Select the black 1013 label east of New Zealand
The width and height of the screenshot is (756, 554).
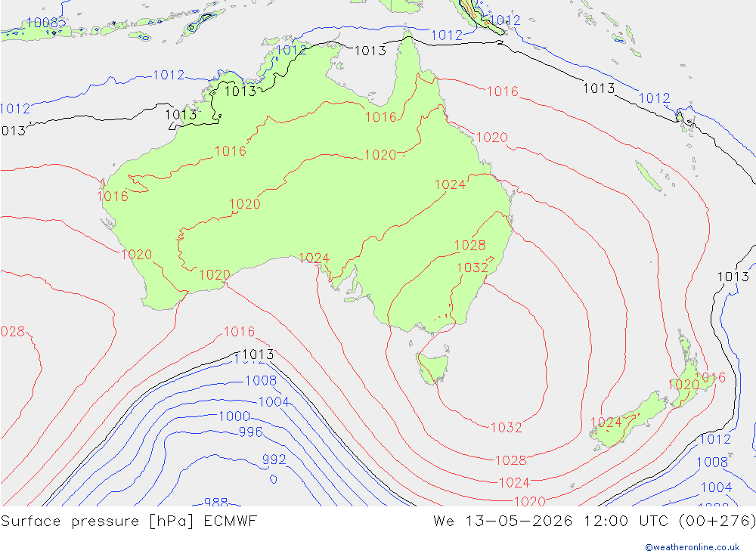733,277
